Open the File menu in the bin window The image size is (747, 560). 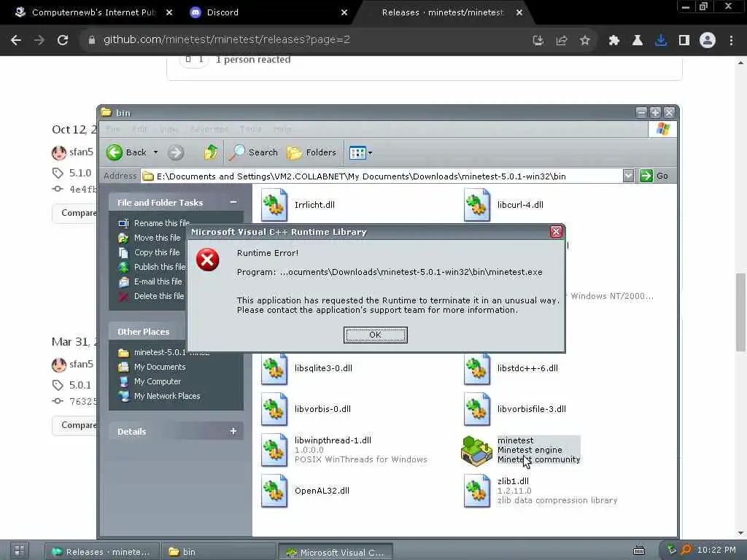point(113,129)
